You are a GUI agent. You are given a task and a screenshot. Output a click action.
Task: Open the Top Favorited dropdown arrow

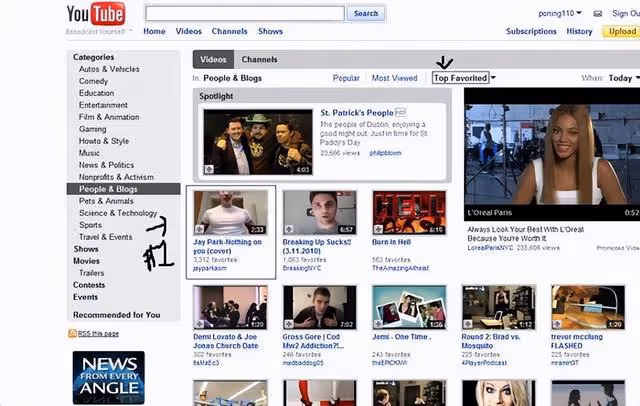(x=493, y=78)
